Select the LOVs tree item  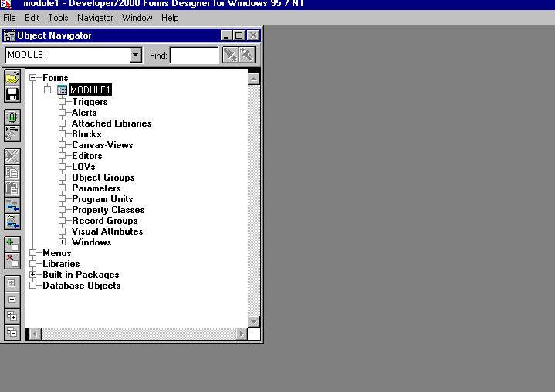(x=83, y=167)
